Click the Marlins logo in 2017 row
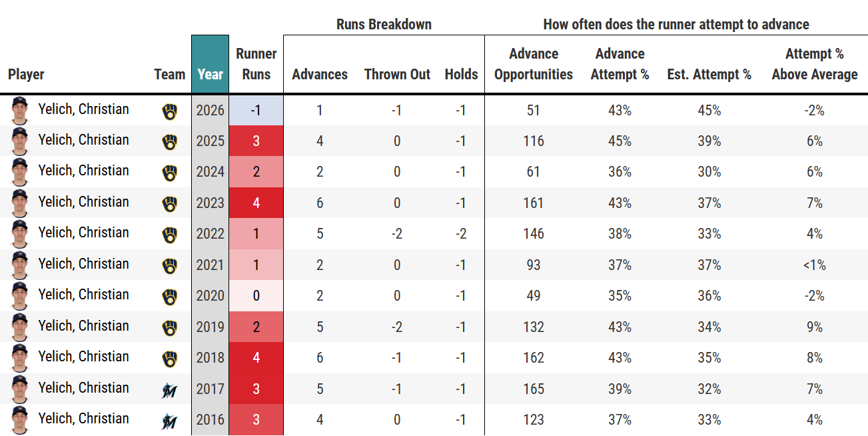 coord(170,390)
